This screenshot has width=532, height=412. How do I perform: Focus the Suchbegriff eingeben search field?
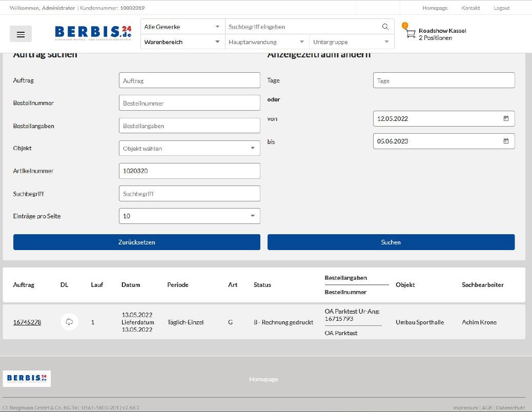303,27
